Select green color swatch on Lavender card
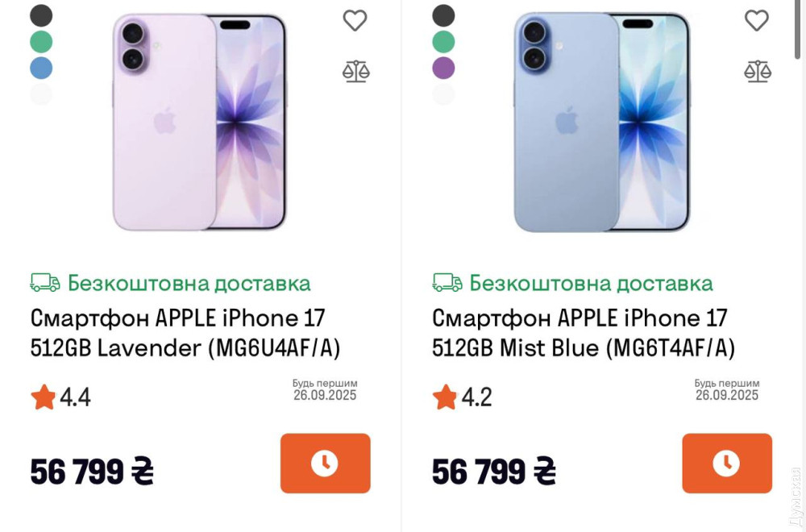The image size is (806, 532). (41, 42)
